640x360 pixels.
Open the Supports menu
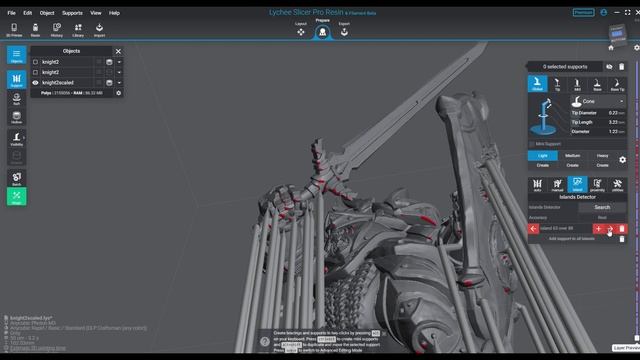(72, 13)
